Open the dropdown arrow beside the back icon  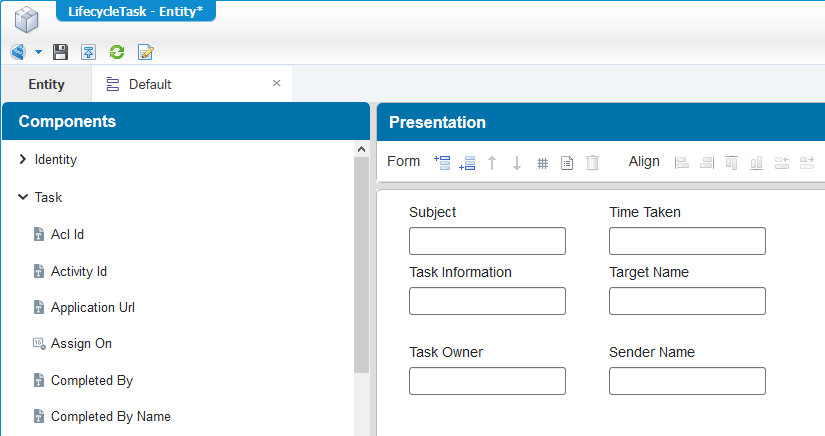click(38, 52)
